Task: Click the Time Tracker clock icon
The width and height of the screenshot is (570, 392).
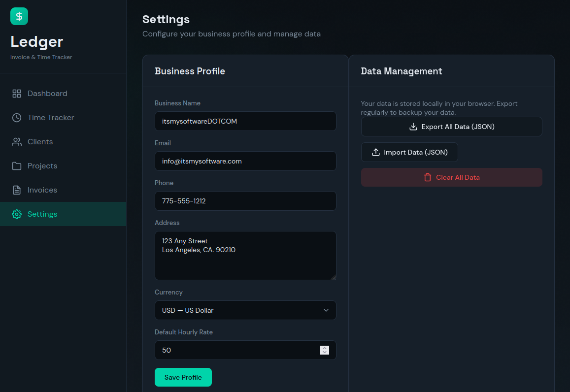Action: [x=17, y=118]
